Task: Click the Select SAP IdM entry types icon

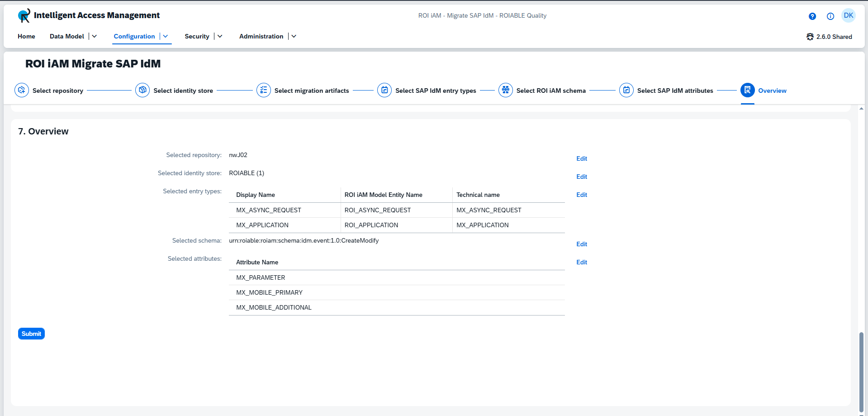Action: click(384, 90)
